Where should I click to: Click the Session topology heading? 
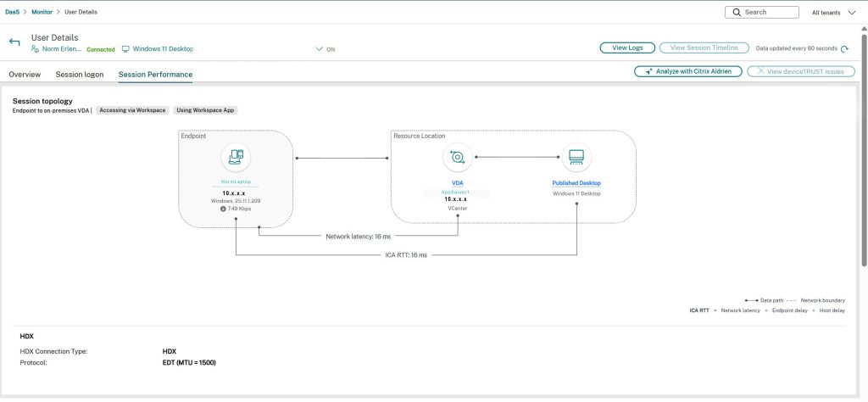click(42, 101)
